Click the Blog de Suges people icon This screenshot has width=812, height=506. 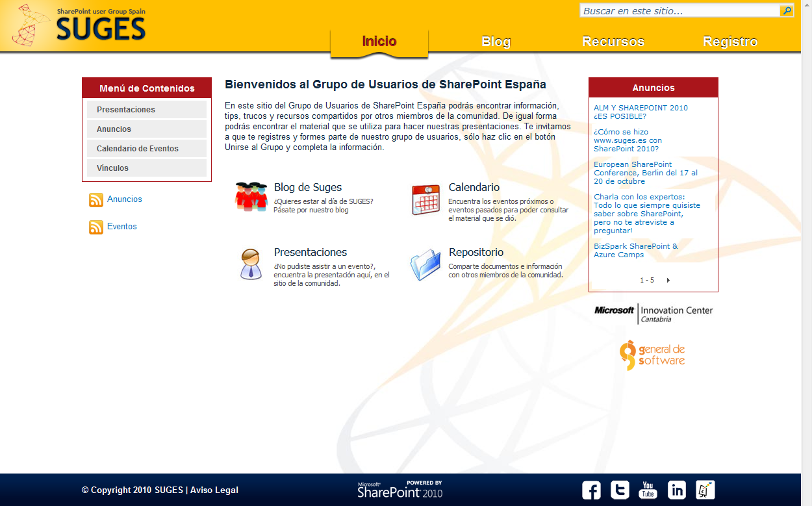point(251,197)
